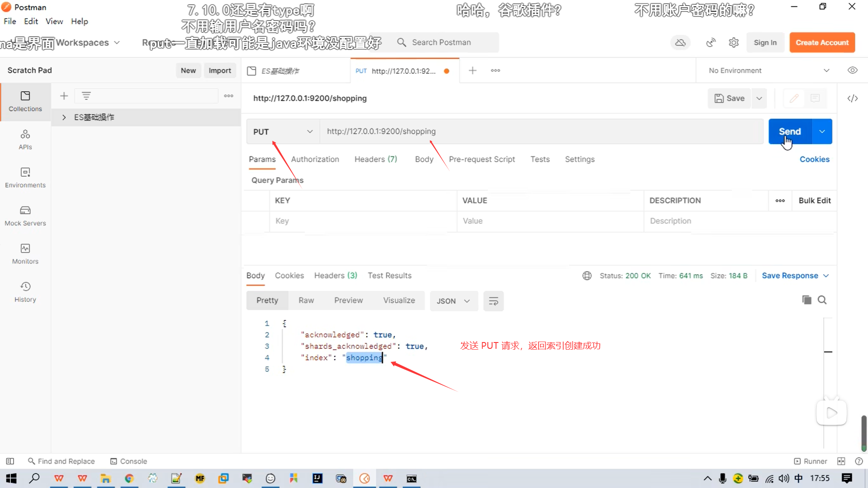Switch to the request Body tab
The image size is (868, 488).
pos(424,159)
